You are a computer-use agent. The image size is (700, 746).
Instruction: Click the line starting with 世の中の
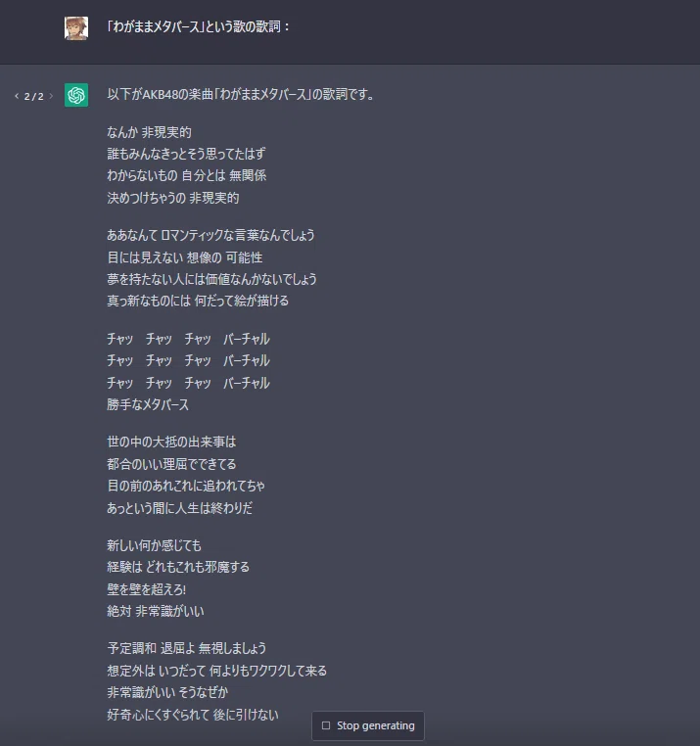click(x=171, y=442)
